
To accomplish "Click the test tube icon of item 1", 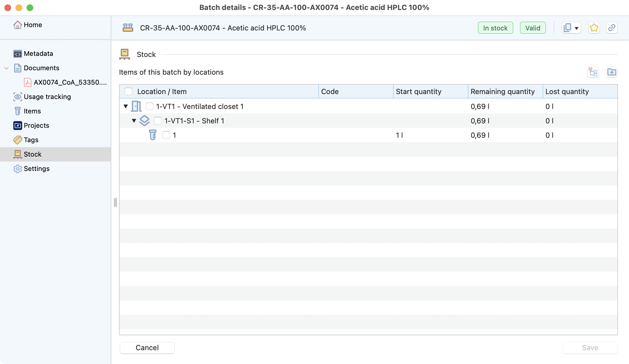I will 153,135.
